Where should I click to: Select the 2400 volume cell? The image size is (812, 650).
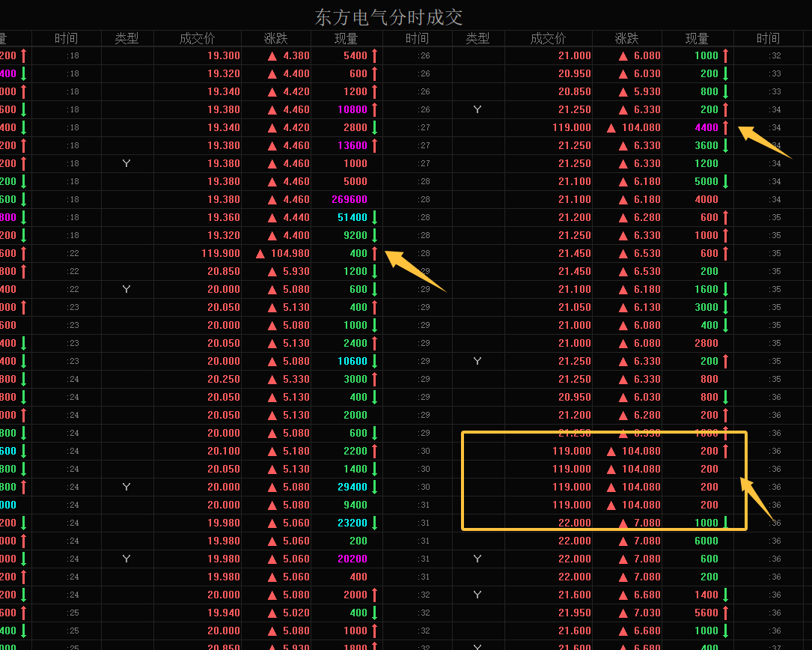(355, 343)
